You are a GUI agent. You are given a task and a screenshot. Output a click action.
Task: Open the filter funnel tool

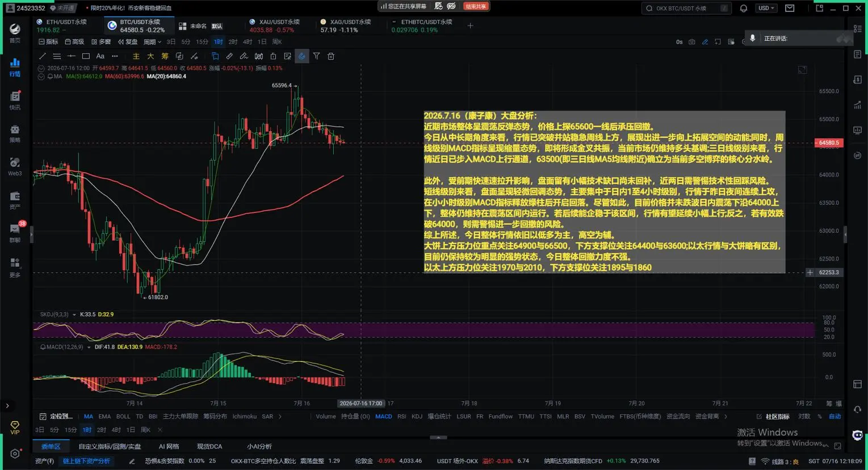pos(316,56)
